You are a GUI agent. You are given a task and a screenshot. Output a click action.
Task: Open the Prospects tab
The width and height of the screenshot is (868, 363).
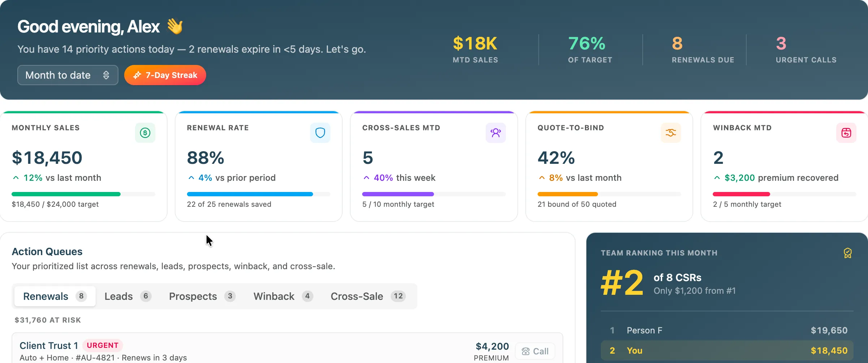(202, 296)
